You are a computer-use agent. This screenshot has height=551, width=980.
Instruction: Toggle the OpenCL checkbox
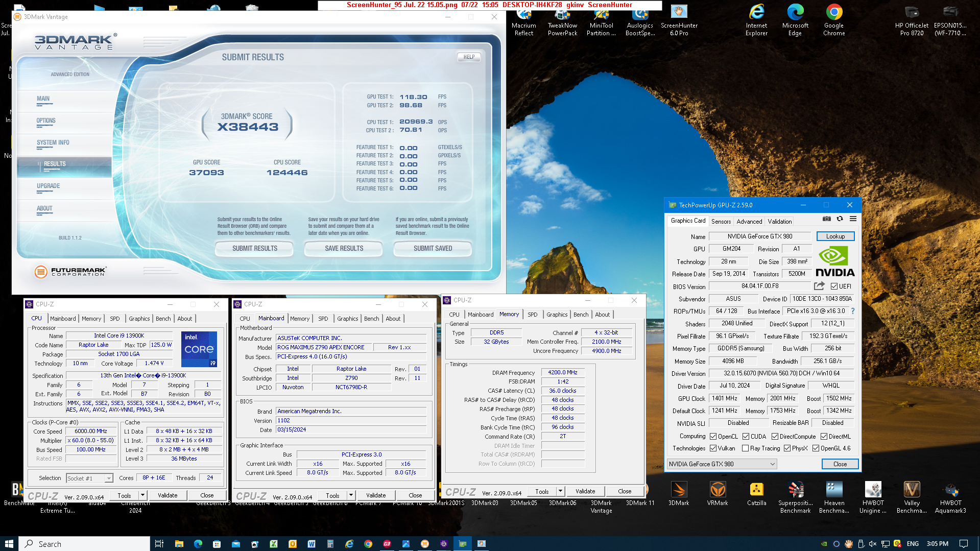tap(713, 437)
